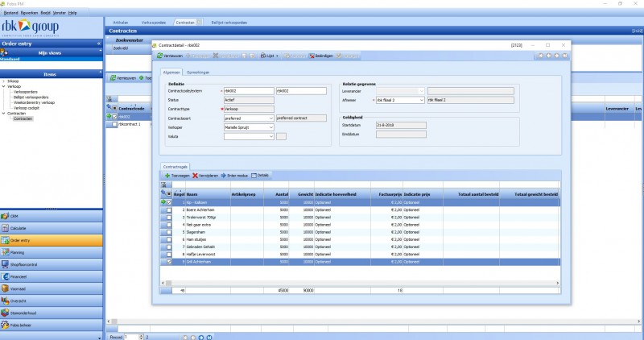Viewport: 644px width, 340px height.
Task: Click the Beëindigen toolbar button
Action: tap(320, 56)
